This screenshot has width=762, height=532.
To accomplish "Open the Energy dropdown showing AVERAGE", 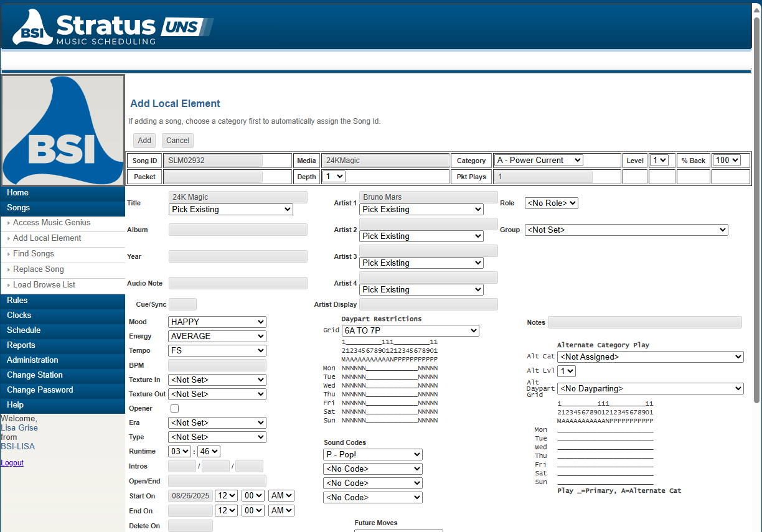I will point(217,336).
